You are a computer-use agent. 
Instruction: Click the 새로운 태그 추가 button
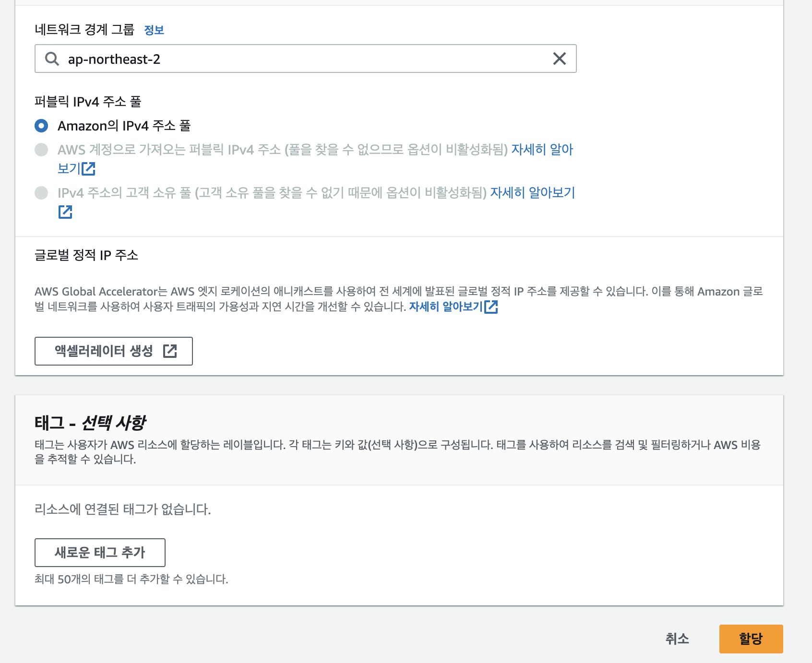pos(100,553)
